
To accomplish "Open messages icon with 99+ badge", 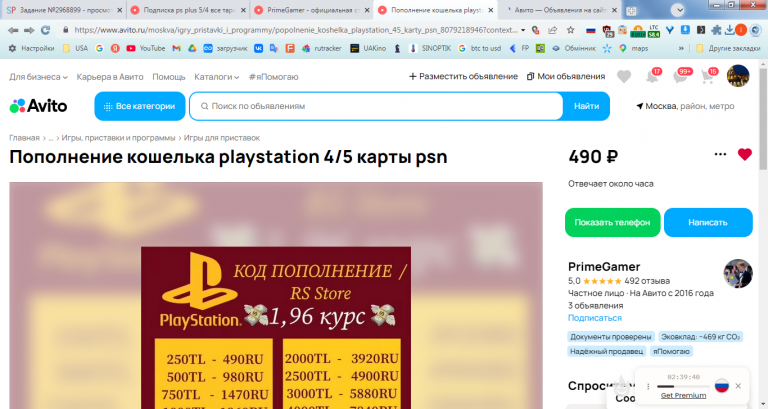I will [682, 76].
